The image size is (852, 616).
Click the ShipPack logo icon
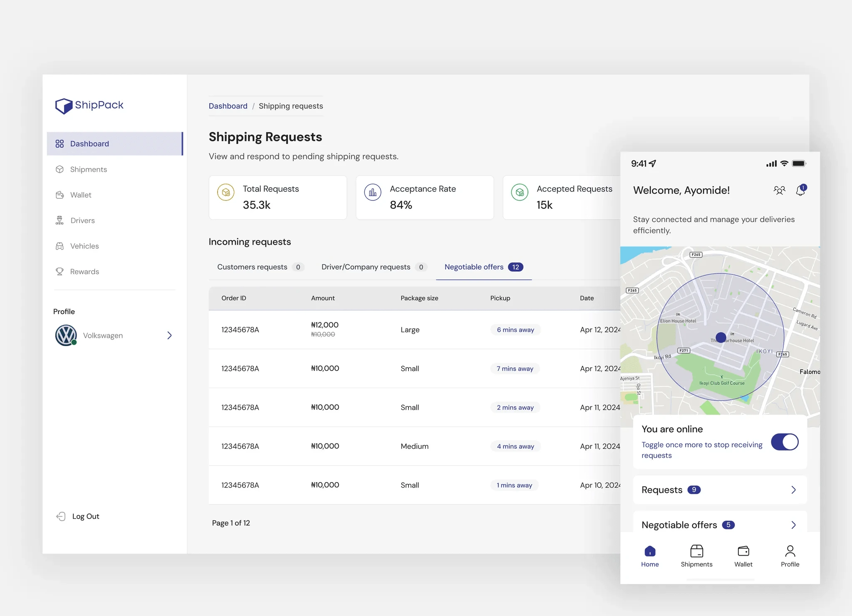click(x=64, y=106)
